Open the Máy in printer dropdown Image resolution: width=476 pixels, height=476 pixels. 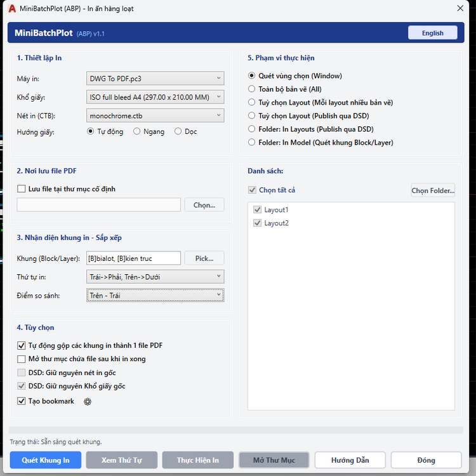[x=155, y=78]
